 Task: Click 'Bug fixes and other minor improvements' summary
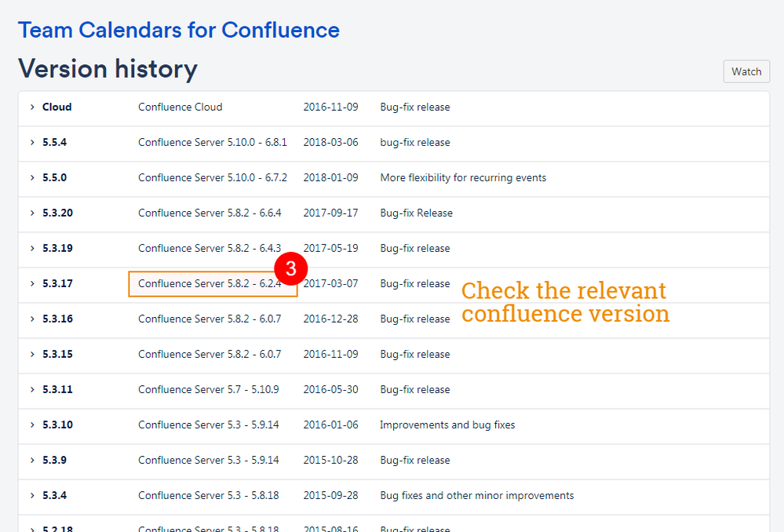pos(477,495)
